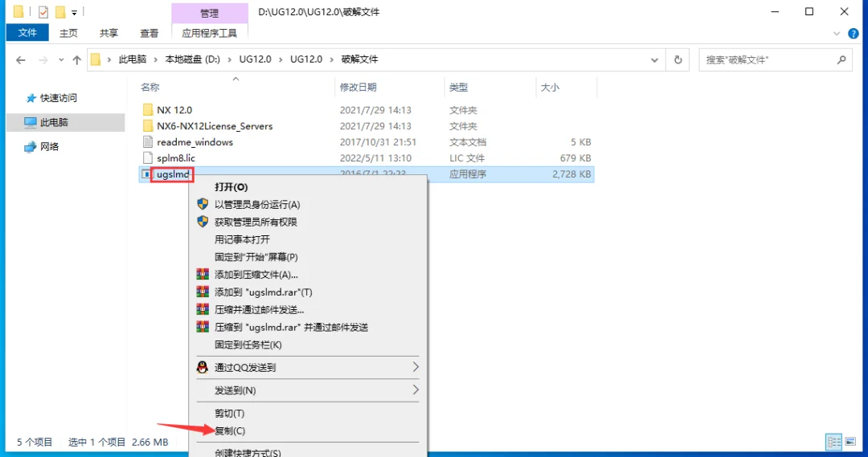Viewport: 868px width, 457px height.
Task: Open the address bar history dropdown
Action: click(x=654, y=59)
